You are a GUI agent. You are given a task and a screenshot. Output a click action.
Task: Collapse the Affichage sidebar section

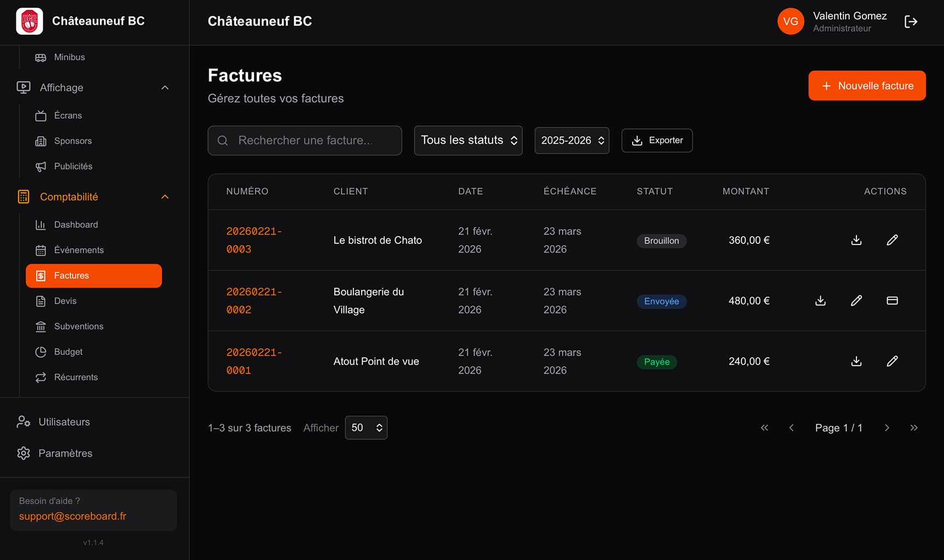pyautogui.click(x=165, y=88)
